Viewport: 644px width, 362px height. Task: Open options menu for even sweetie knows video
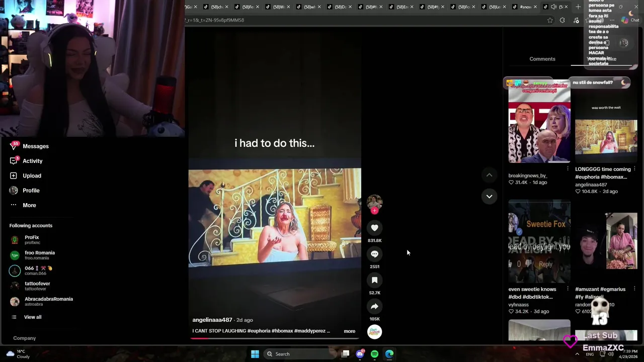pyautogui.click(x=568, y=289)
